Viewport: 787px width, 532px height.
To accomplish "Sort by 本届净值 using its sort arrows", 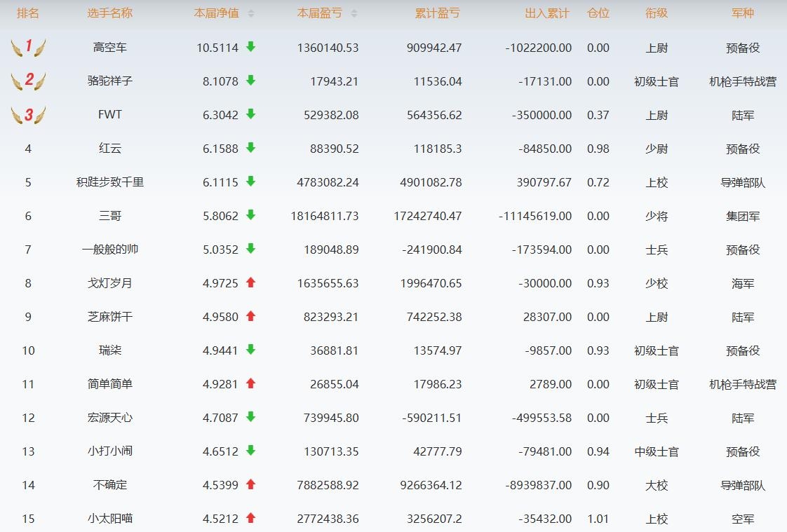I will pyautogui.click(x=251, y=13).
